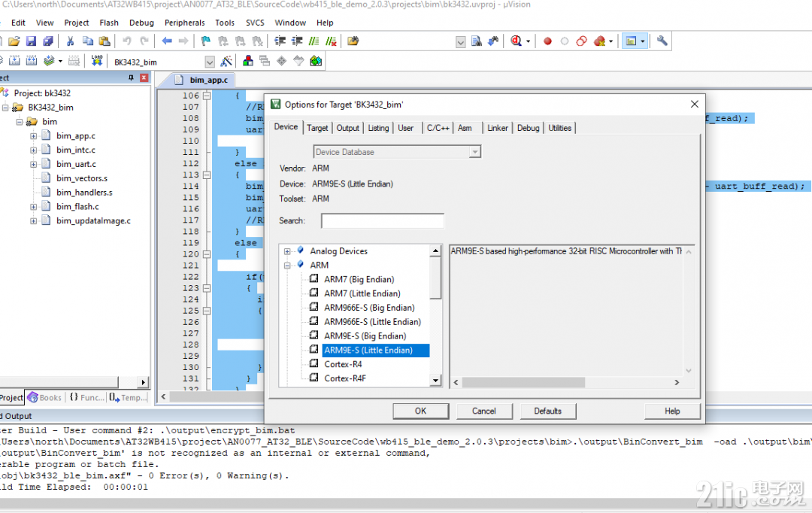Disable all breakpoints double-circle icon
This screenshot has width=812, height=513.
[x=581, y=41]
